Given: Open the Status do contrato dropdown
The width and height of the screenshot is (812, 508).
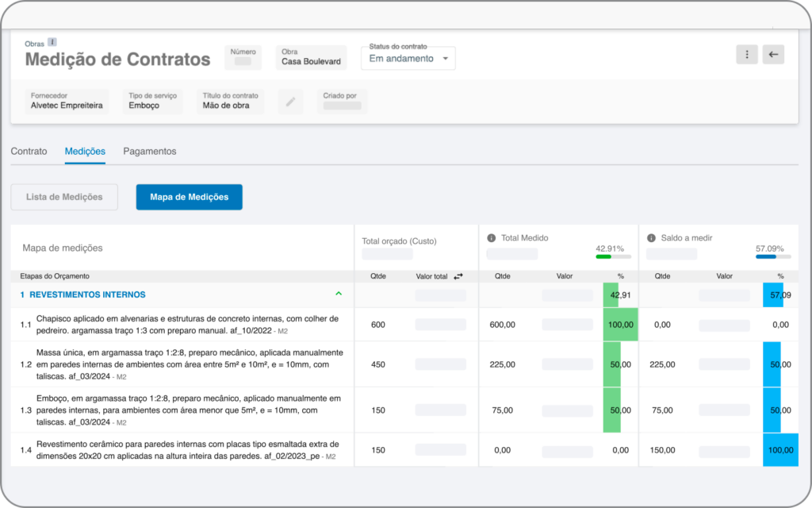Looking at the screenshot, I should click(408, 58).
